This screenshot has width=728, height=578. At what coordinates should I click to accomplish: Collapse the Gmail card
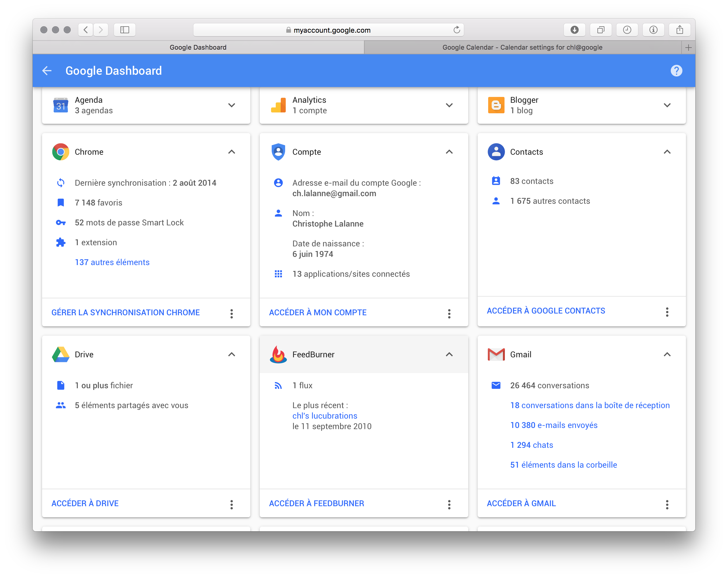(667, 354)
